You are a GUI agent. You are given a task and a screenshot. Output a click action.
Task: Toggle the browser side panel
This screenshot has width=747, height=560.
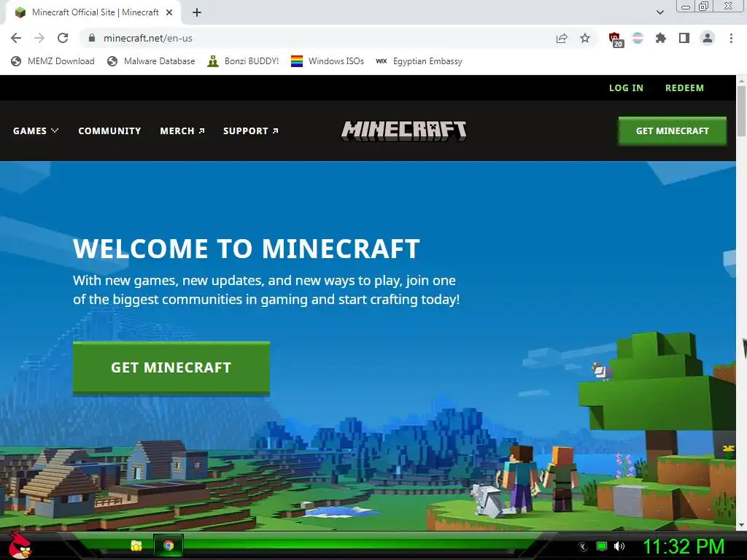[x=684, y=38]
